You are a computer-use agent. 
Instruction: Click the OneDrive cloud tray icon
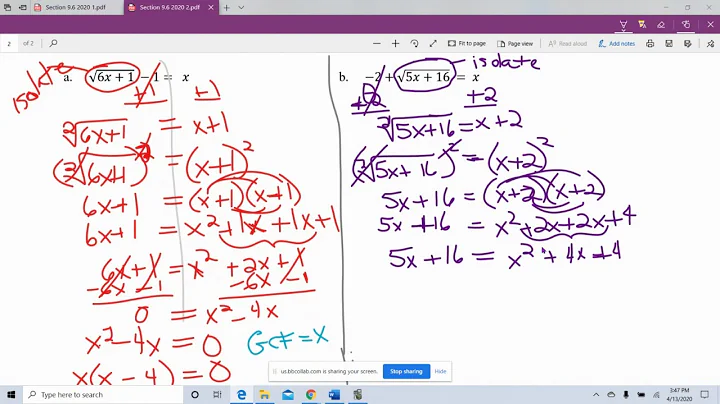click(611, 395)
